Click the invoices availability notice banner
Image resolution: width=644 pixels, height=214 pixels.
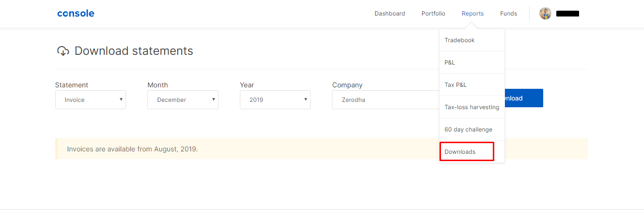(322, 149)
